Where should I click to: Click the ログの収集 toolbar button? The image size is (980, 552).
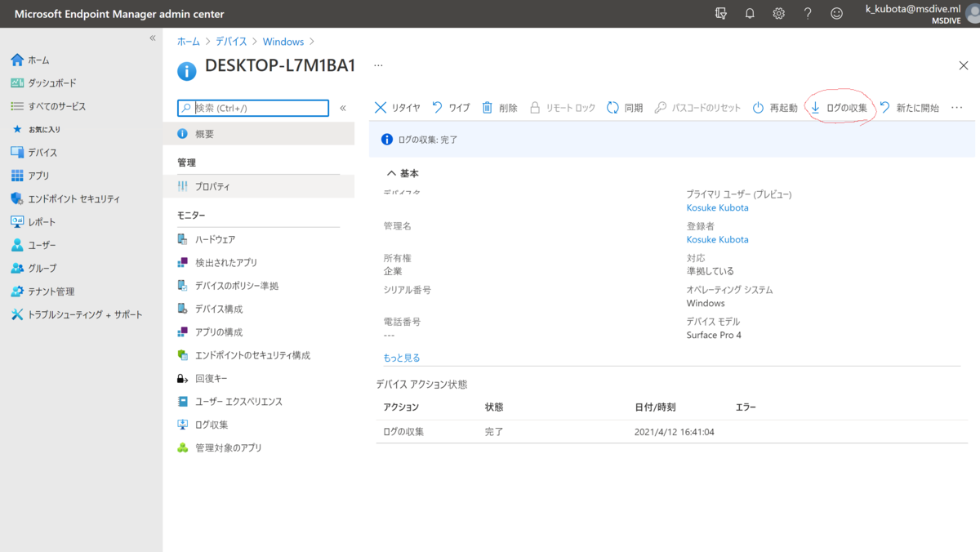839,108
